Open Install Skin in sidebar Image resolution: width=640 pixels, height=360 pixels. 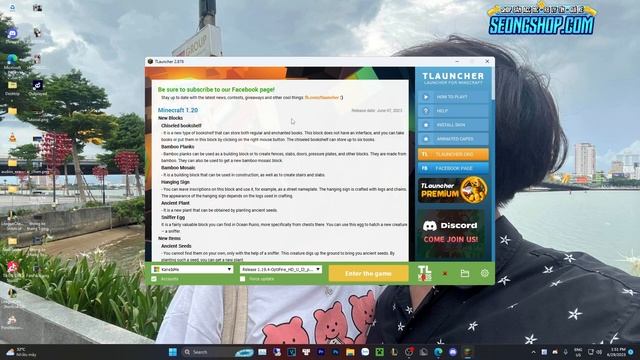tap(453, 125)
